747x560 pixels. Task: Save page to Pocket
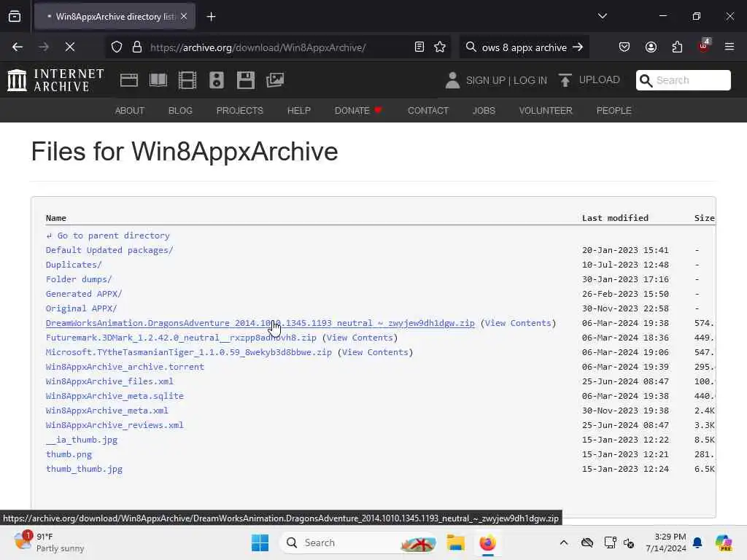[x=624, y=47]
